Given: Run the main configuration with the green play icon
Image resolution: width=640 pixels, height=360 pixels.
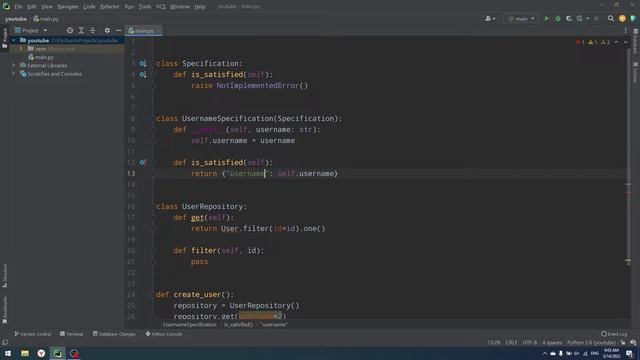Looking at the screenshot, I should [547, 18].
